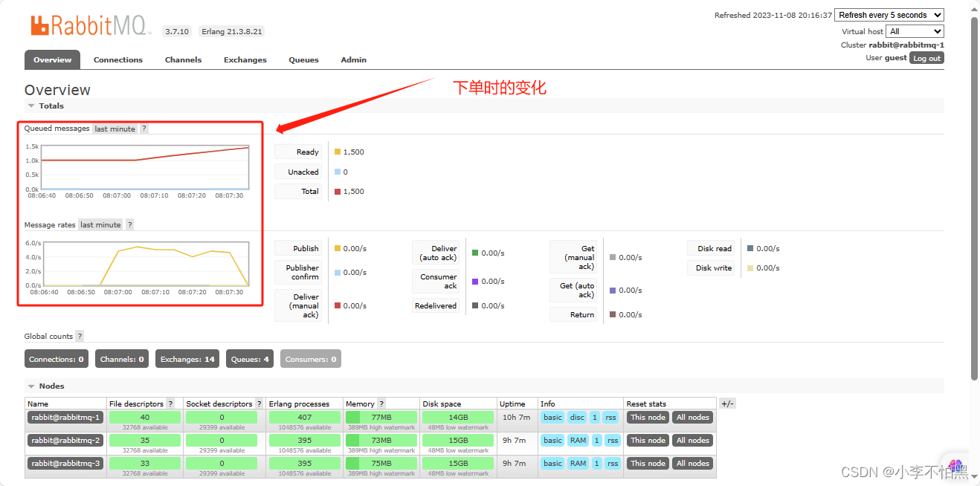Click the basic tag on rabbitmq-1 row

[x=552, y=418]
